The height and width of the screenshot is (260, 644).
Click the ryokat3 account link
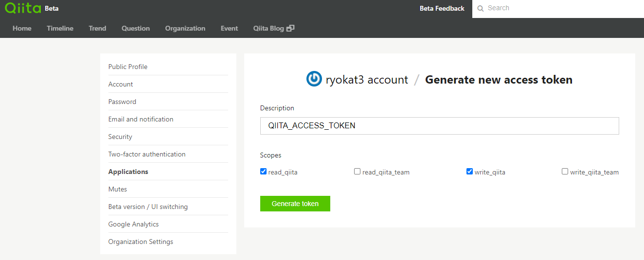tap(367, 80)
